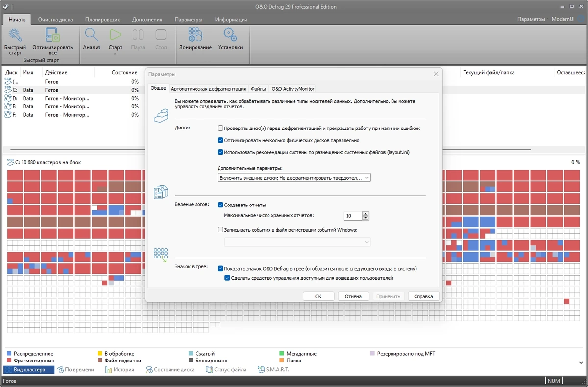This screenshot has height=387, width=588.
Task: Open Settings (Установки) gears icon
Action: point(230,34)
